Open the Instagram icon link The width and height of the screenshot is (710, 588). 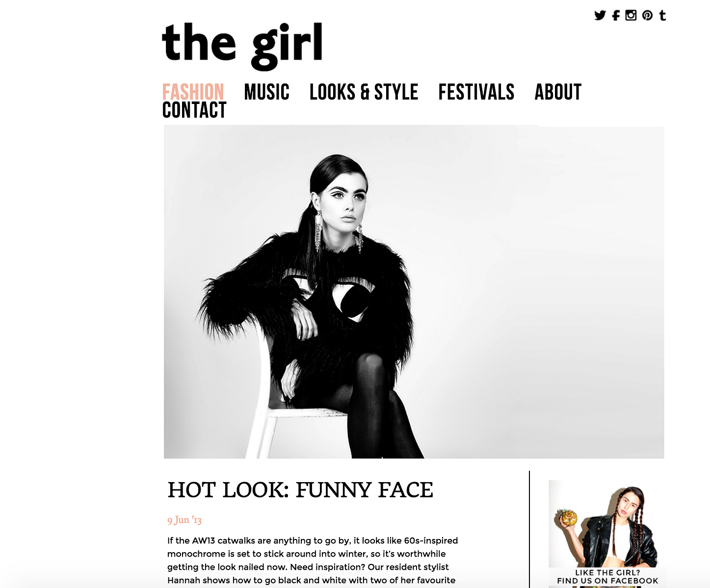(631, 15)
